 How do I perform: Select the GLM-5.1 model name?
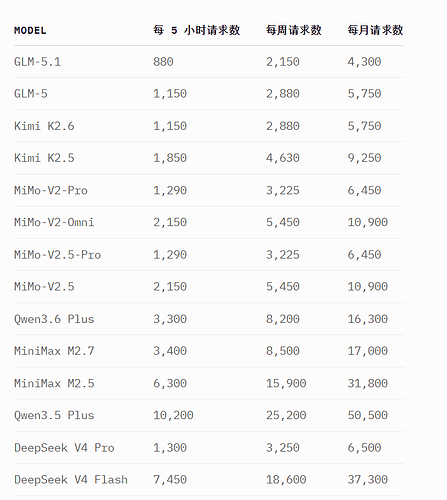tap(37, 62)
